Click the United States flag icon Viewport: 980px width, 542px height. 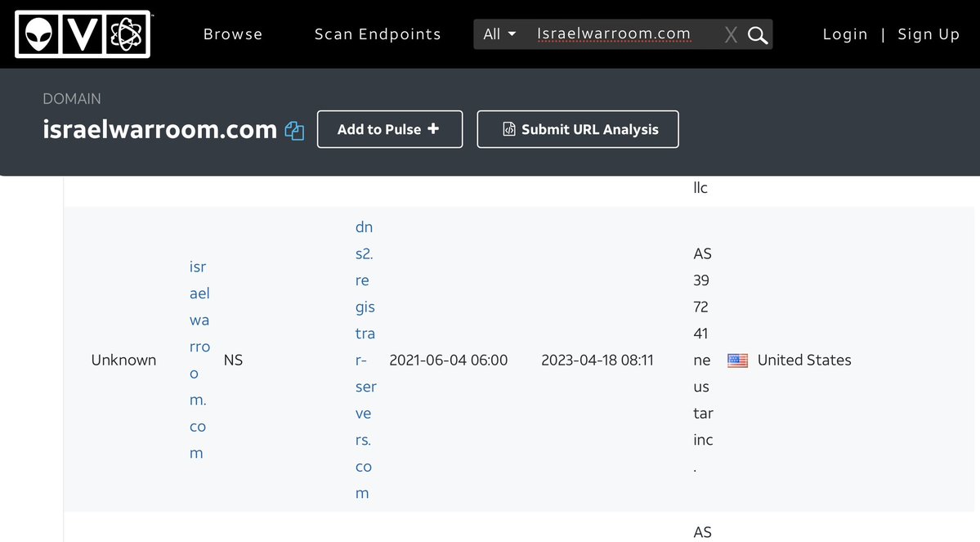pyautogui.click(x=737, y=361)
